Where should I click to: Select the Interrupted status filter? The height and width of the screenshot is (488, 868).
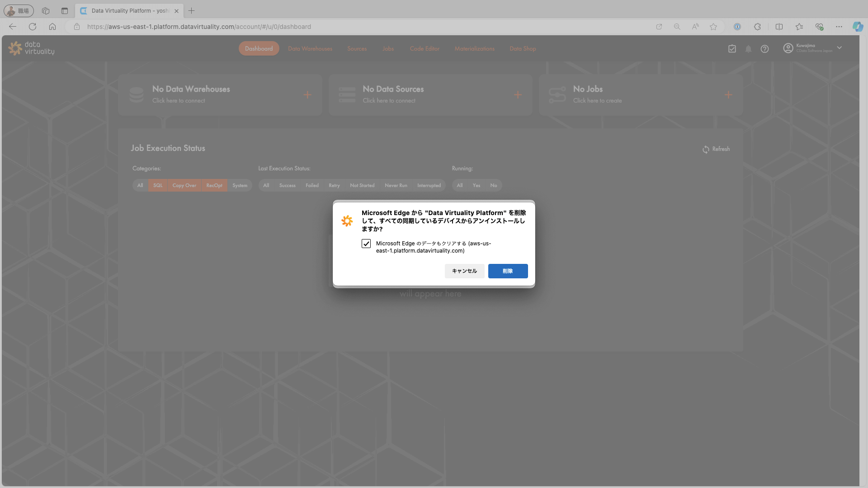429,186
